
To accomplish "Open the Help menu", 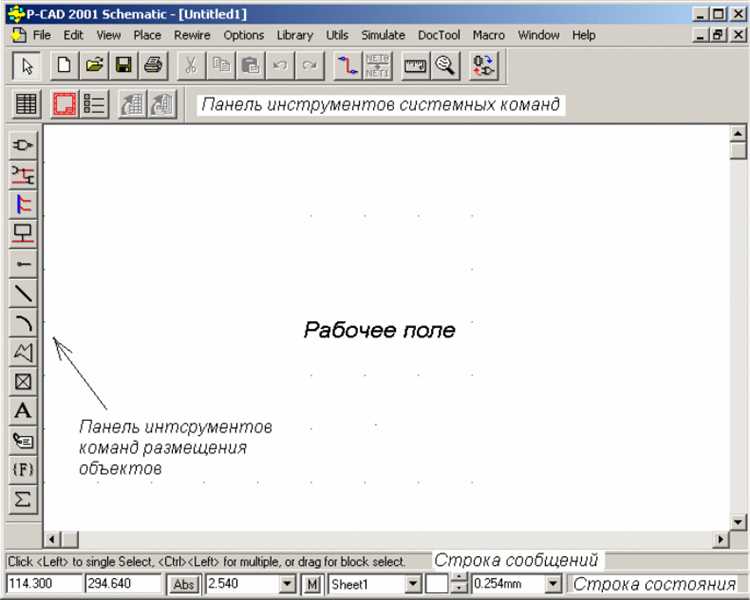I will [584, 35].
